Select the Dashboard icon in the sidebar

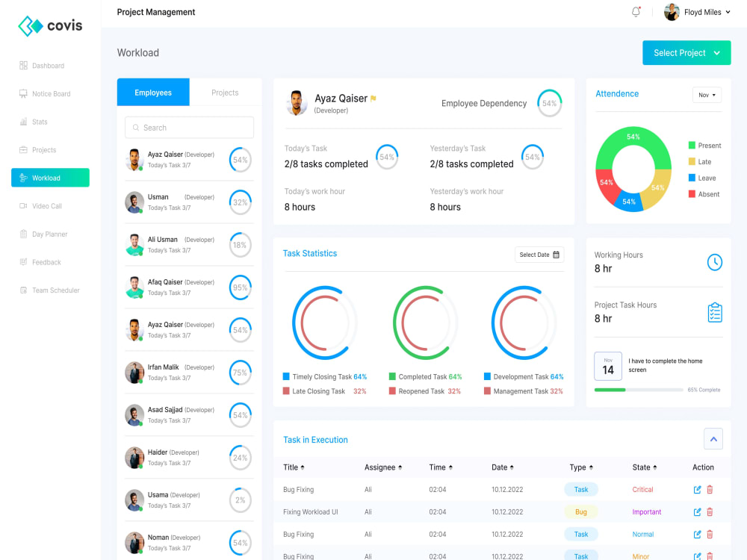[23, 66]
